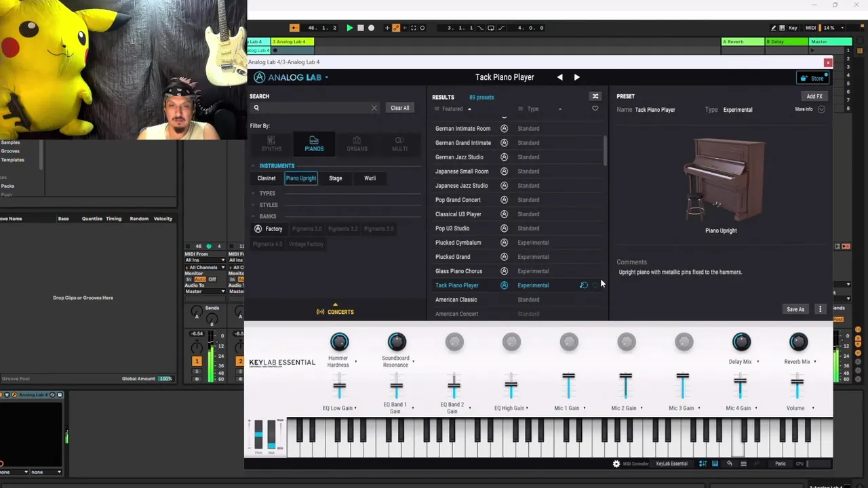The width and height of the screenshot is (868, 488).
Task: Open the Analog Lab Store
Action: tap(812, 78)
